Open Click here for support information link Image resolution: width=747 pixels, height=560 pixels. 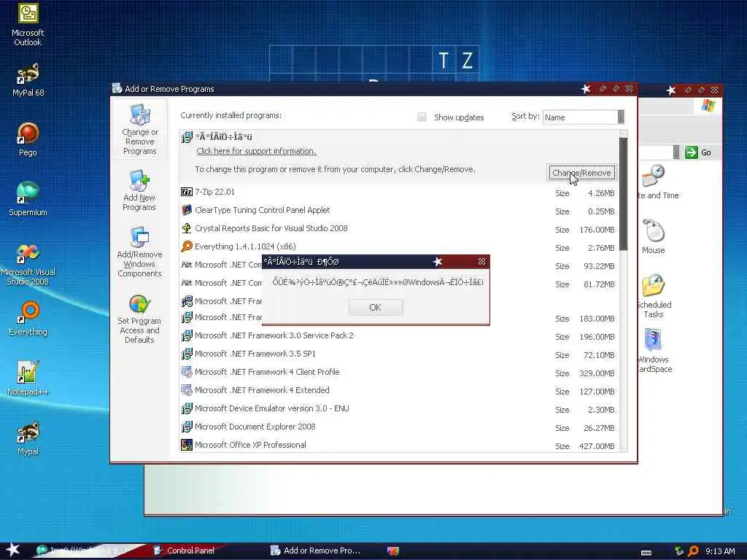pos(256,151)
